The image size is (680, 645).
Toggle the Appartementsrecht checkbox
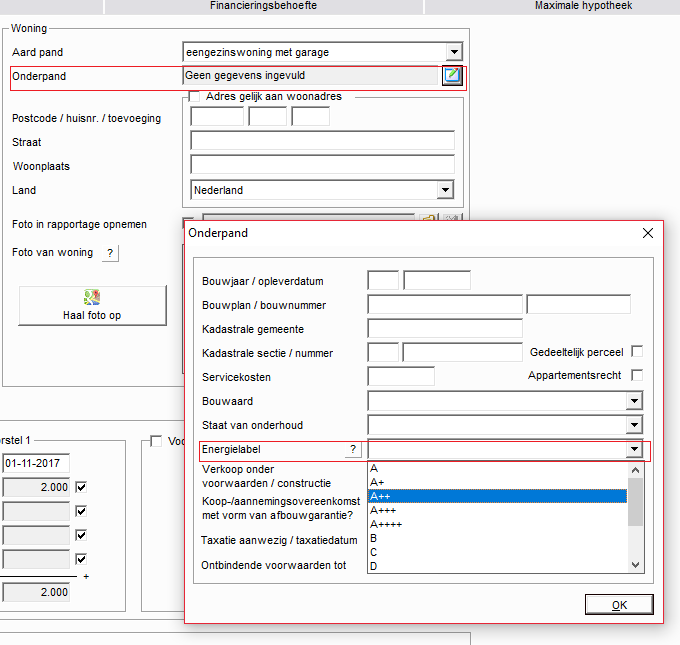tap(637, 375)
